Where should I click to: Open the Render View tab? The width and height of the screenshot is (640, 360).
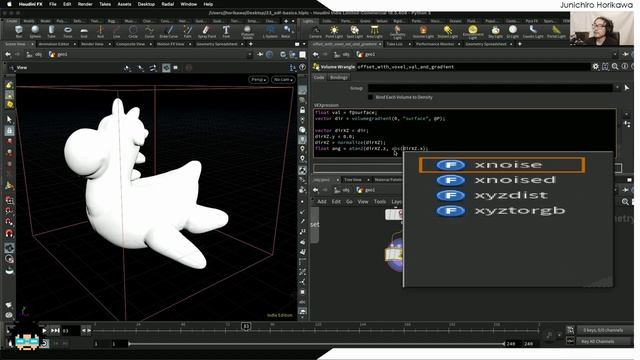pyautogui.click(x=92, y=44)
